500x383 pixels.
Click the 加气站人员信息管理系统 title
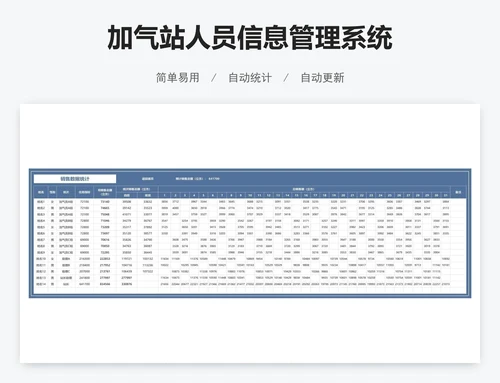click(250, 37)
